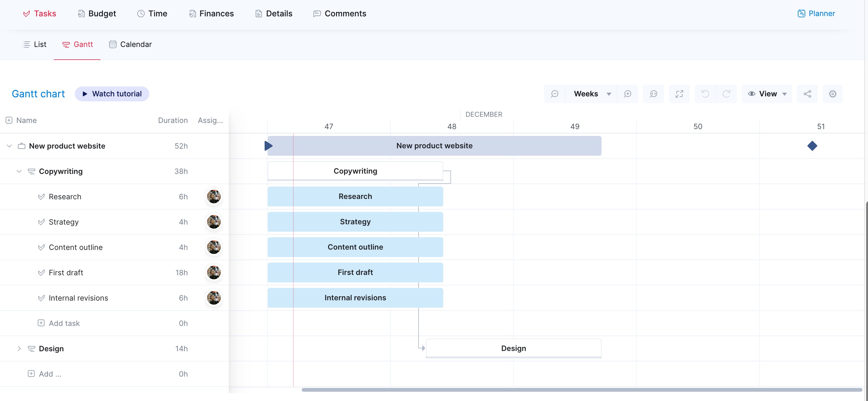
Task: Check off the First draft task
Action: point(41,272)
